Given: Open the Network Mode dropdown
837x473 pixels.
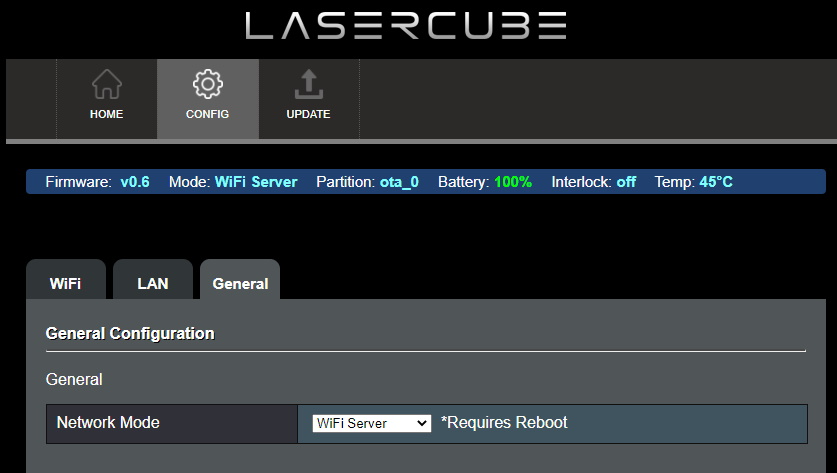Looking at the screenshot, I should pos(371,423).
